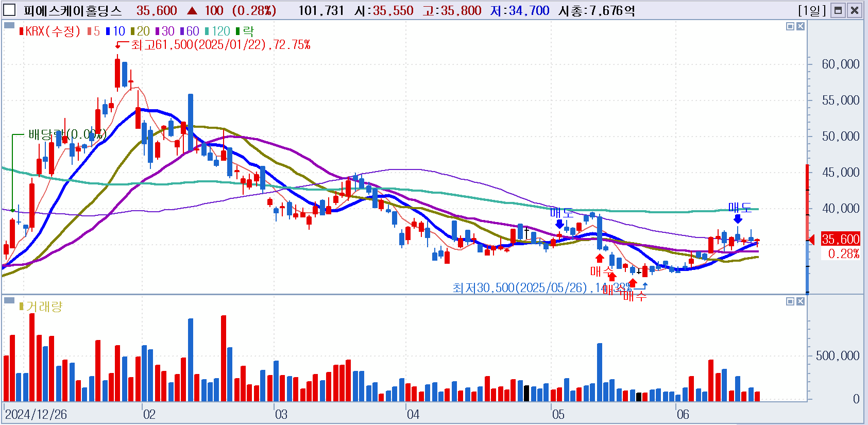Screen dimensions: 868x425
Task: Close the price chart panel
Action: [x=801, y=26]
